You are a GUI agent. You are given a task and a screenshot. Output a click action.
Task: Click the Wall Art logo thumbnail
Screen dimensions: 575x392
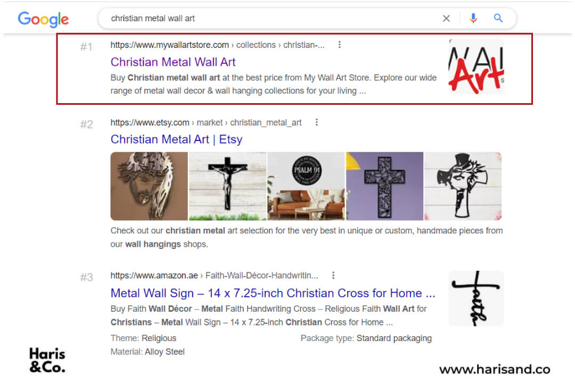(476, 66)
